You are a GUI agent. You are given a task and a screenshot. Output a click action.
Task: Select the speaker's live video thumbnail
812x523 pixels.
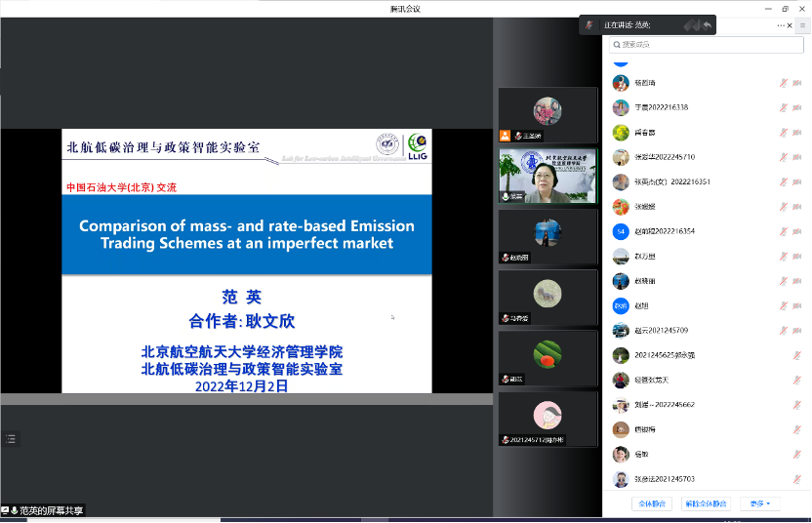tap(548, 176)
